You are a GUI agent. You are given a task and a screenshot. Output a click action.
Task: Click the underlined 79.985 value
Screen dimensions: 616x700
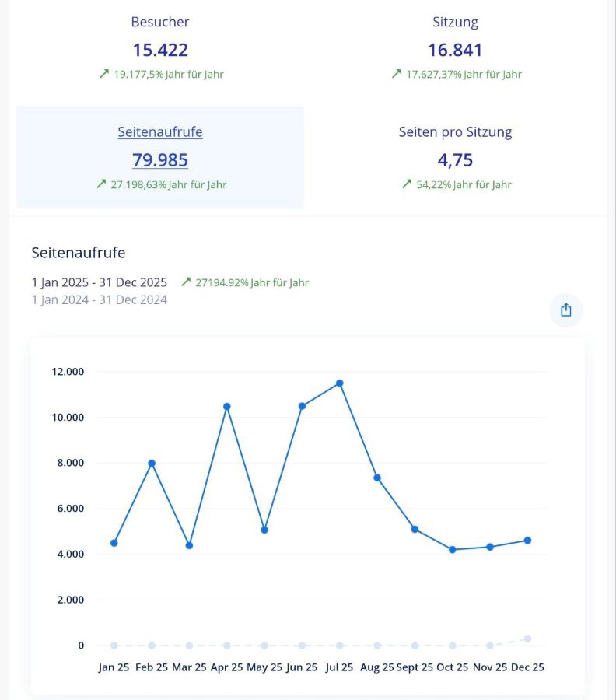[x=160, y=160]
